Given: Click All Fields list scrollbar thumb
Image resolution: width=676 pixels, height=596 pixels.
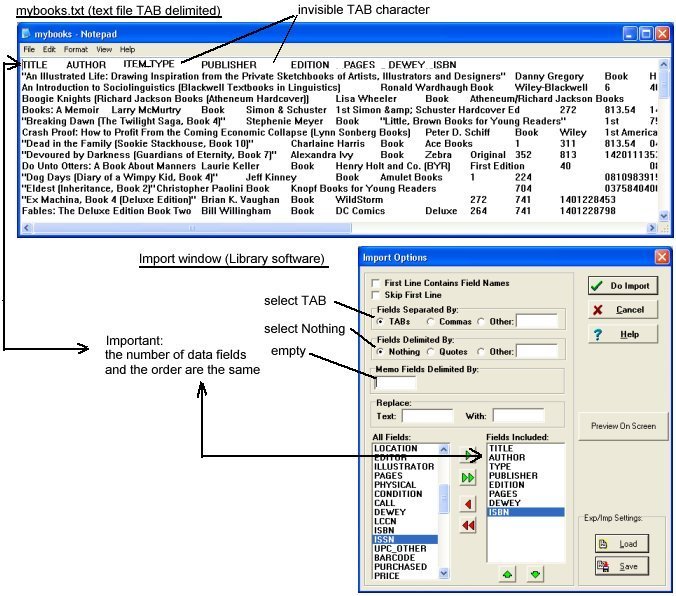Looking at the screenshot, I should pos(444,499).
